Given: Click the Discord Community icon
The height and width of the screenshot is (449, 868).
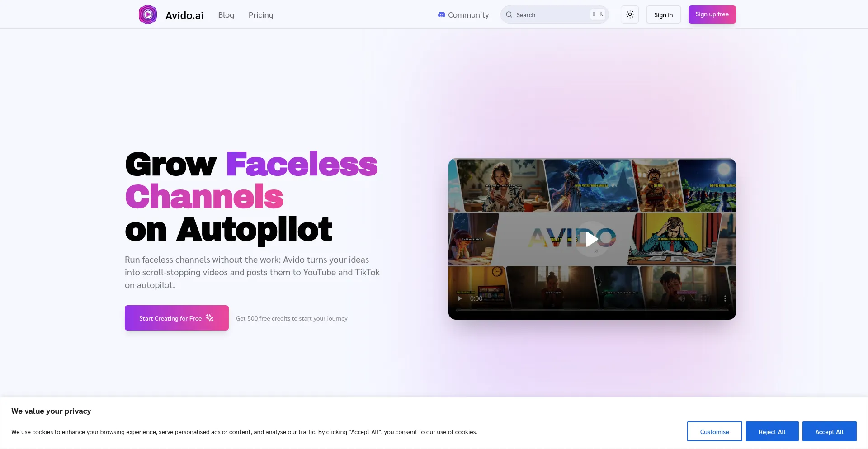Looking at the screenshot, I should [x=442, y=15].
